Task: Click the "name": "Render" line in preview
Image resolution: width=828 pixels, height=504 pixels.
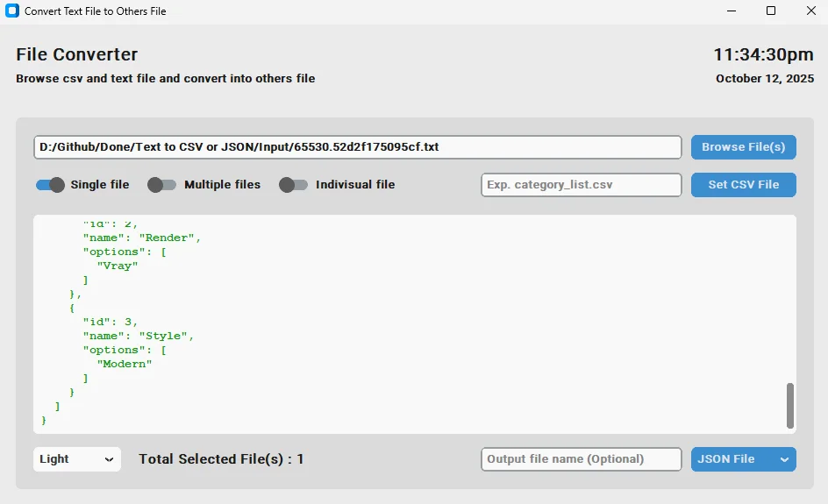Action: click(x=141, y=238)
